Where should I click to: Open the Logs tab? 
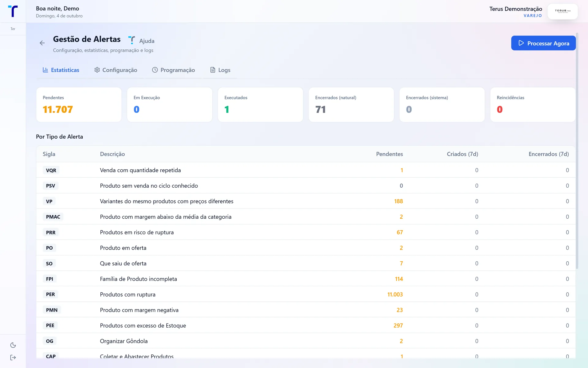point(220,70)
